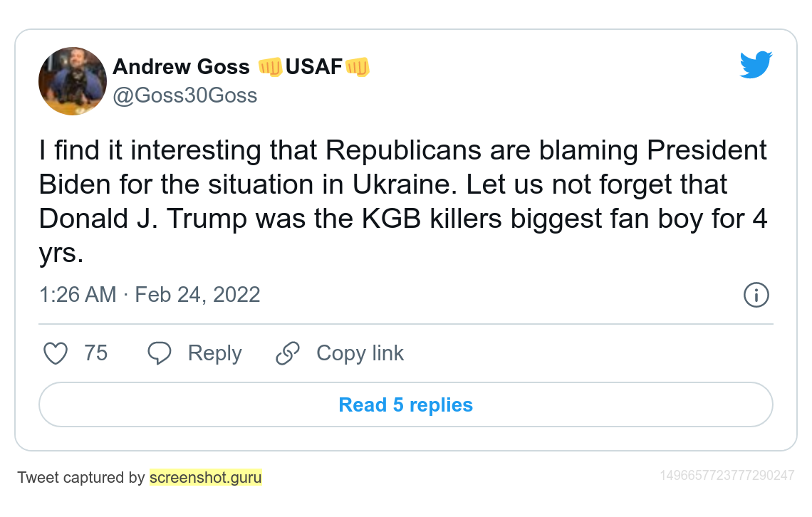Open the tweet info circle icon
Viewport: 812px width, 517px height.
point(756,295)
